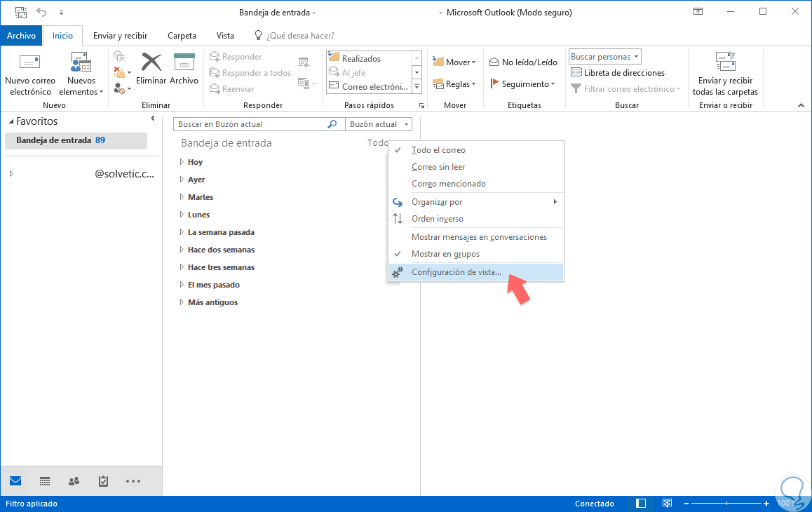This screenshot has height=512, width=812.
Task: Toggle Mostrar mensajes en conversaciones
Action: [x=476, y=237]
